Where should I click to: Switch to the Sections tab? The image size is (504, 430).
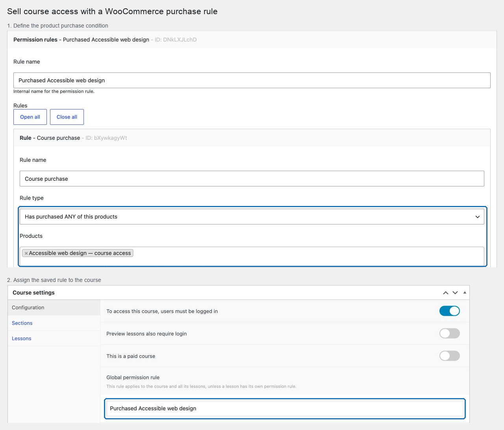(54, 323)
